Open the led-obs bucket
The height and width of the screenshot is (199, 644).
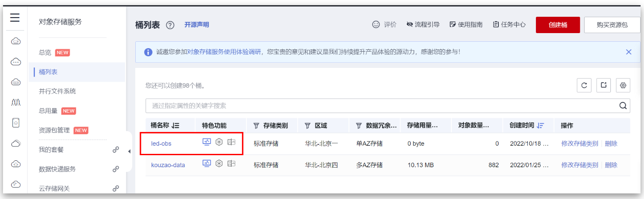pos(161,144)
